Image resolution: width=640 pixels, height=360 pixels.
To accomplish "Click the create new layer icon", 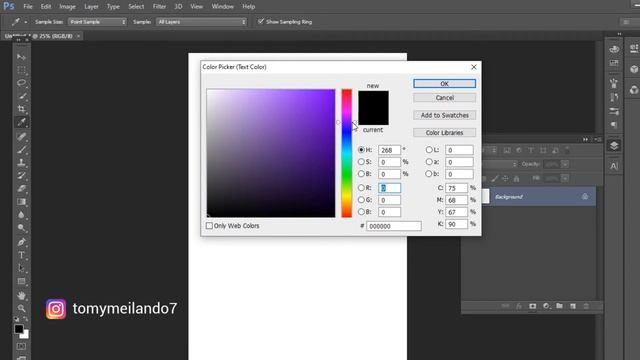I will [x=573, y=306].
